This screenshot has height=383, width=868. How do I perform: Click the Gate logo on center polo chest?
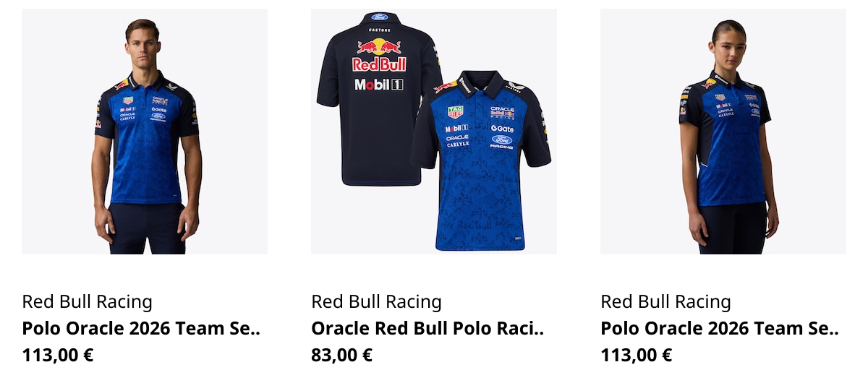(x=502, y=129)
